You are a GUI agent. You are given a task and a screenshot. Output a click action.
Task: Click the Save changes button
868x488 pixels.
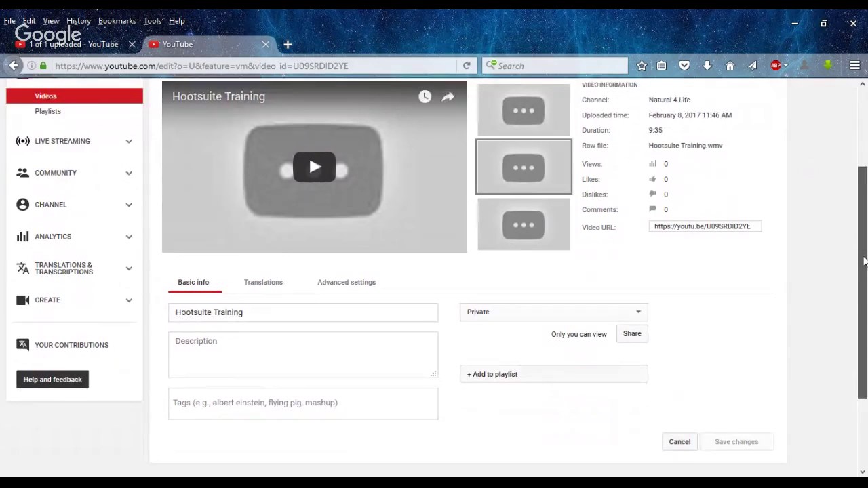tap(736, 442)
